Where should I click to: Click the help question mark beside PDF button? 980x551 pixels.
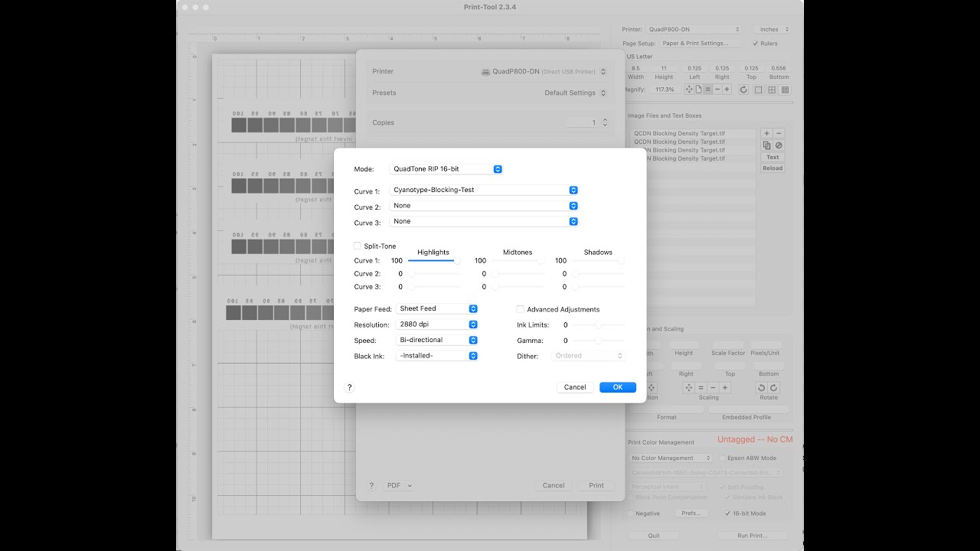pyautogui.click(x=371, y=485)
